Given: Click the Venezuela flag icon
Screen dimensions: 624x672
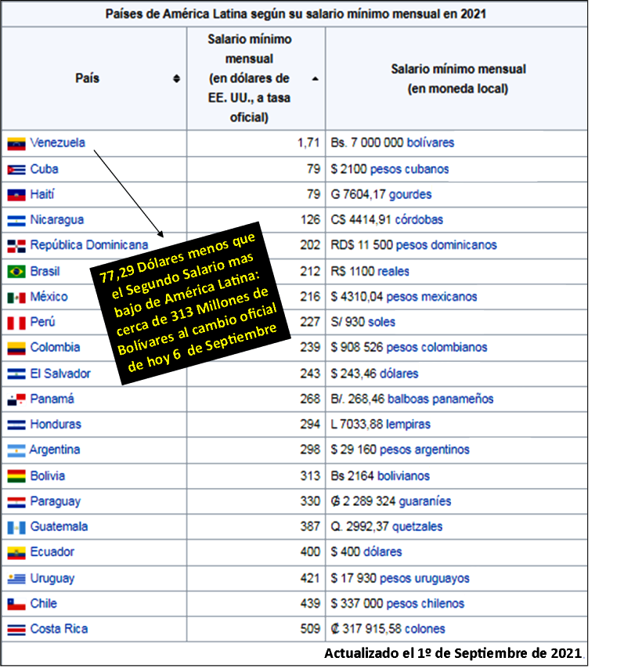Looking at the screenshot, I should (16, 144).
